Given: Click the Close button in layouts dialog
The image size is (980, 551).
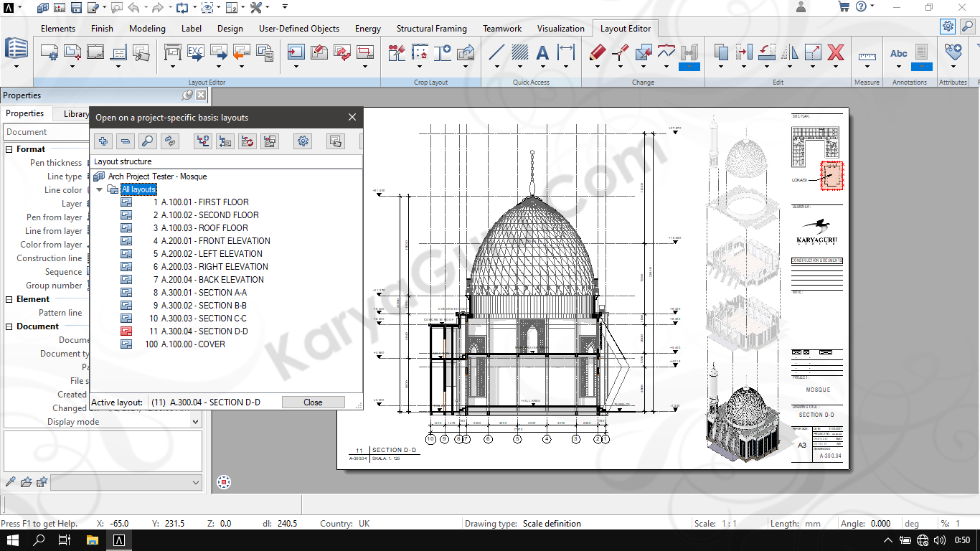Looking at the screenshot, I should [313, 402].
